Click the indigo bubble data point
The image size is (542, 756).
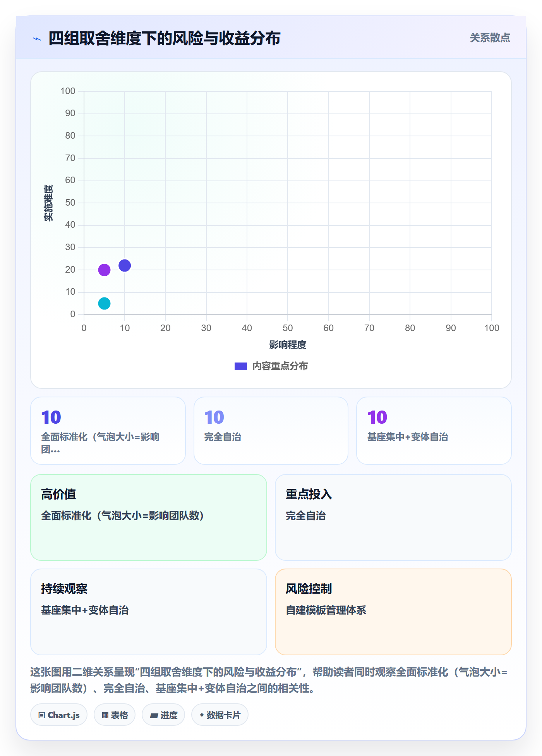click(125, 265)
